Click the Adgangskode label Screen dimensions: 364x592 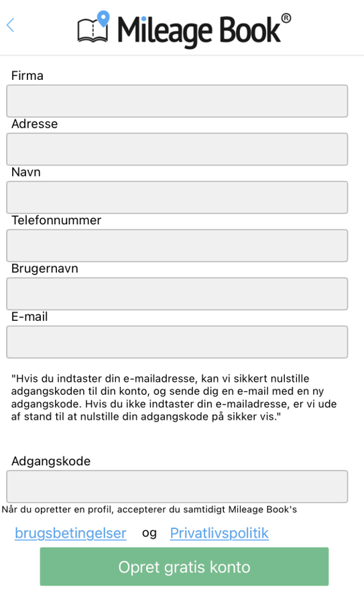(51, 461)
